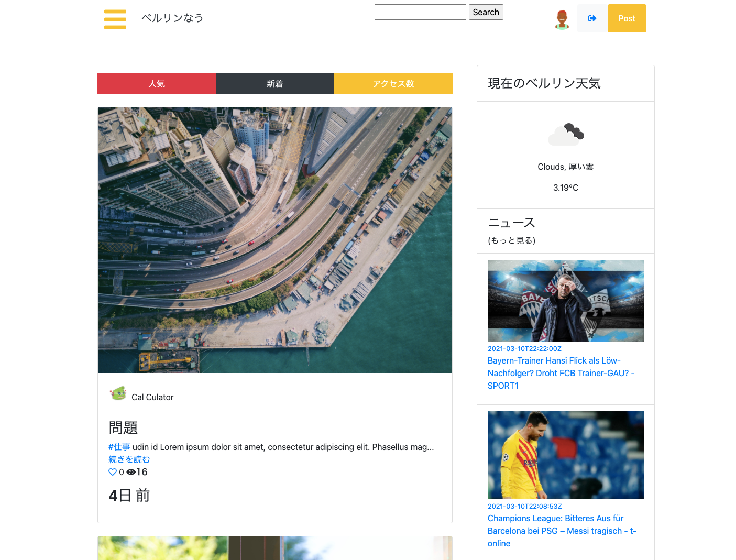The height and width of the screenshot is (560, 736).
Task: Click the user avatar in the top bar
Action: coord(562,19)
